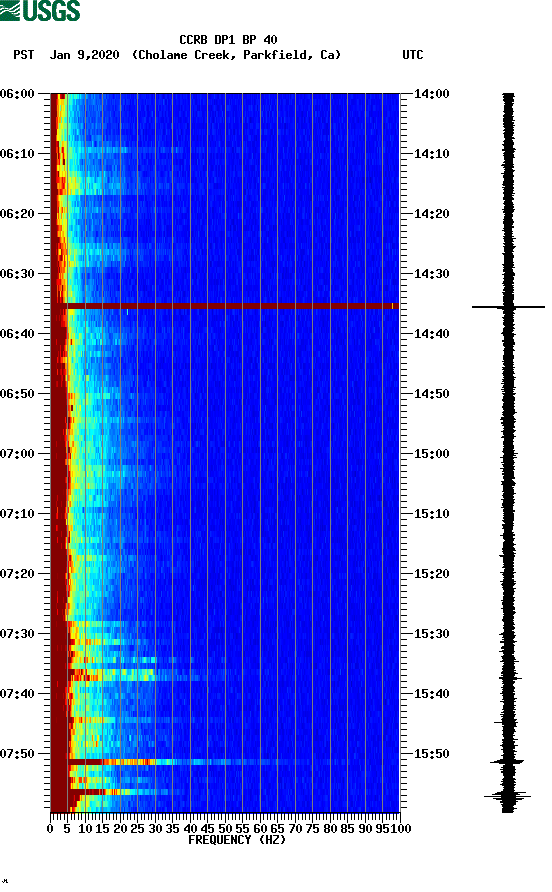Viewport: 552px width, 892px height.
Task: Click the 100 Hz frequency tick label
Action: click(401, 829)
